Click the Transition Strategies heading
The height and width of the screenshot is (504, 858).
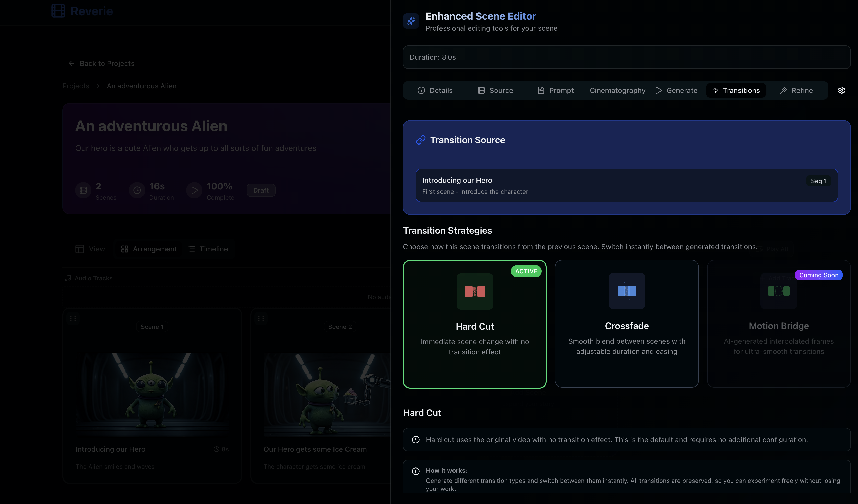coord(447,231)
